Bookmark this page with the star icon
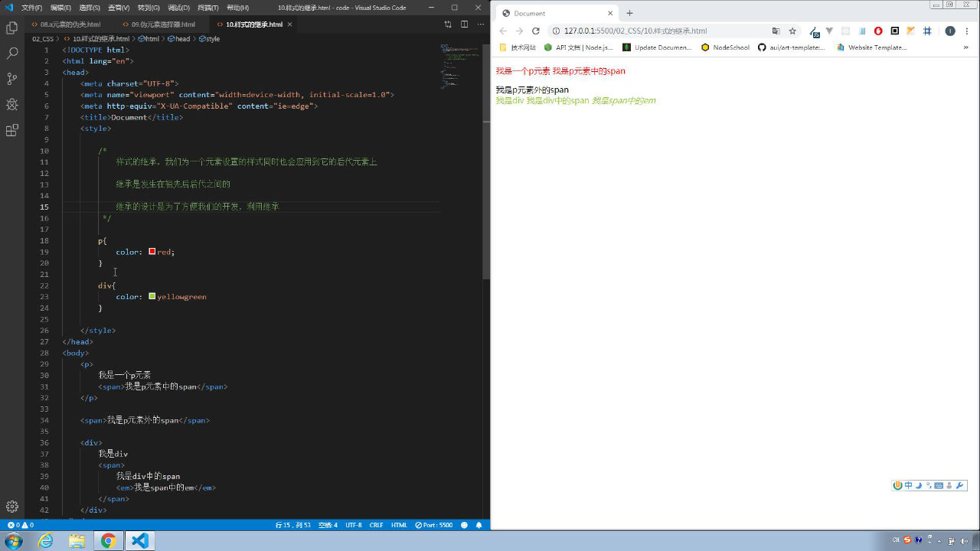The width and height of the screenshot is (980, 551). pos(792,31)
